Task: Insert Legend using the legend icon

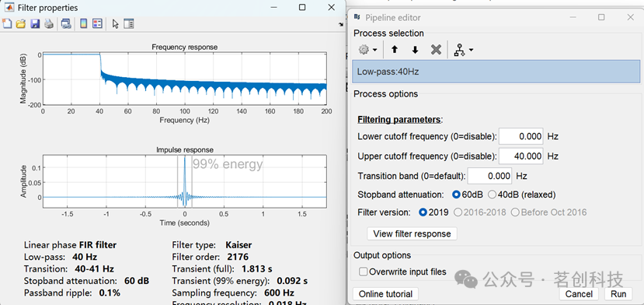Action: (x=97, y=24)
